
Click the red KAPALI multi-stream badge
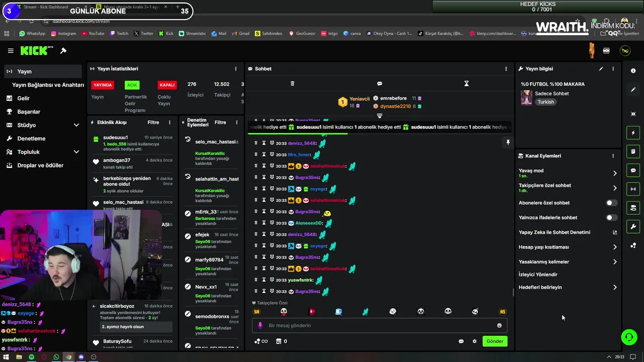coord(167,85)
